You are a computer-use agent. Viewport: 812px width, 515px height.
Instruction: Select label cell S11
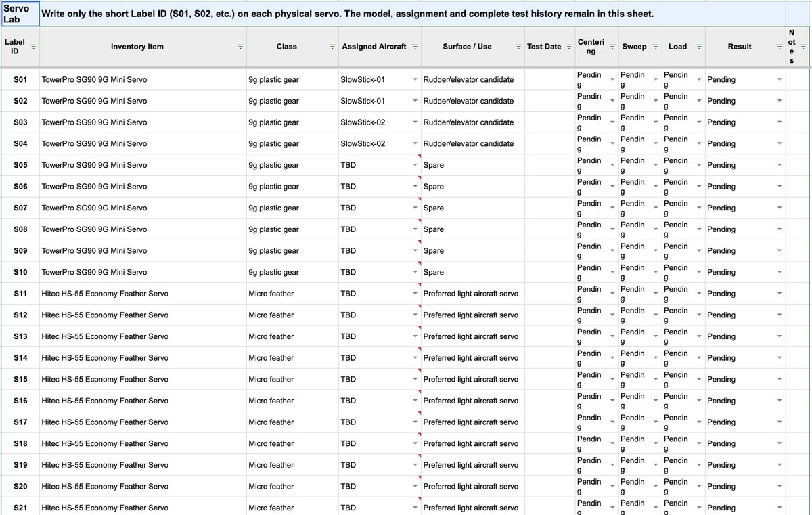[x=20, y=294]
